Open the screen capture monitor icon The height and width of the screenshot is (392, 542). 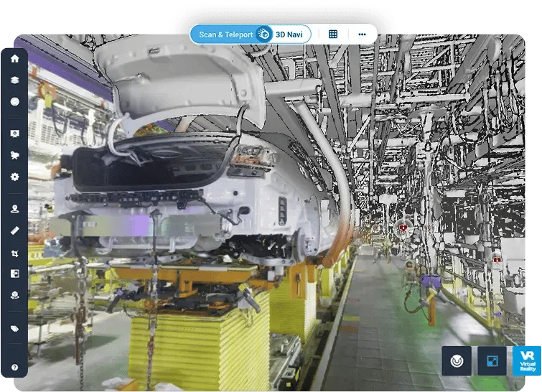point(14,134)
